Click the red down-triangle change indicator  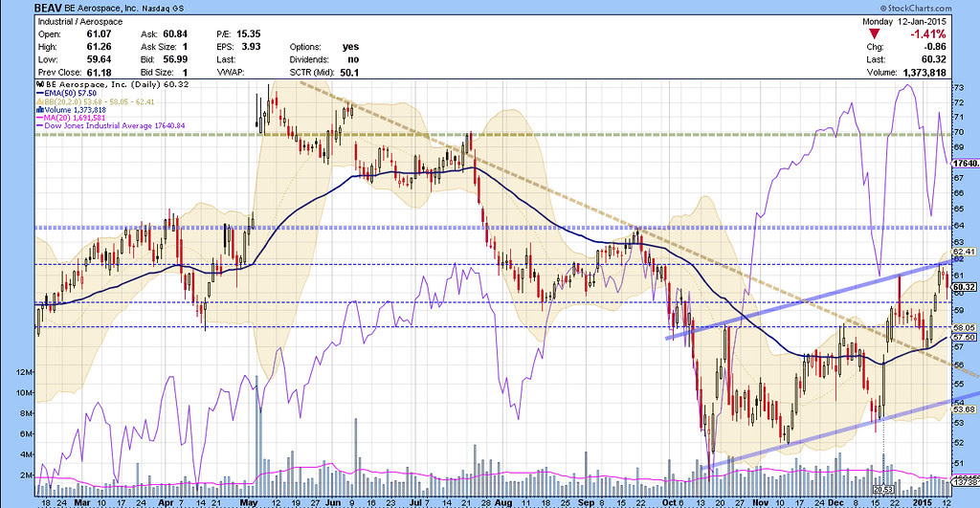click(x=875, y=33)
